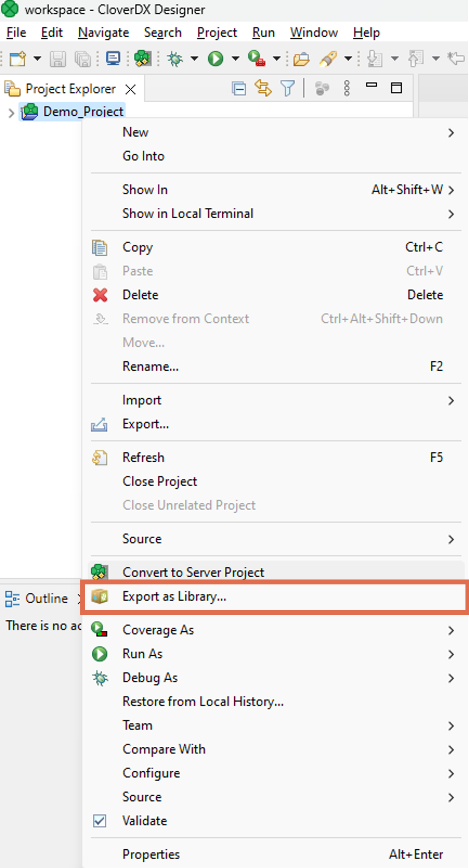The height and width of the screenshot is (868, 469).
Task: Collapse all items in Project Explorer
Action: [x=239, y=88]
